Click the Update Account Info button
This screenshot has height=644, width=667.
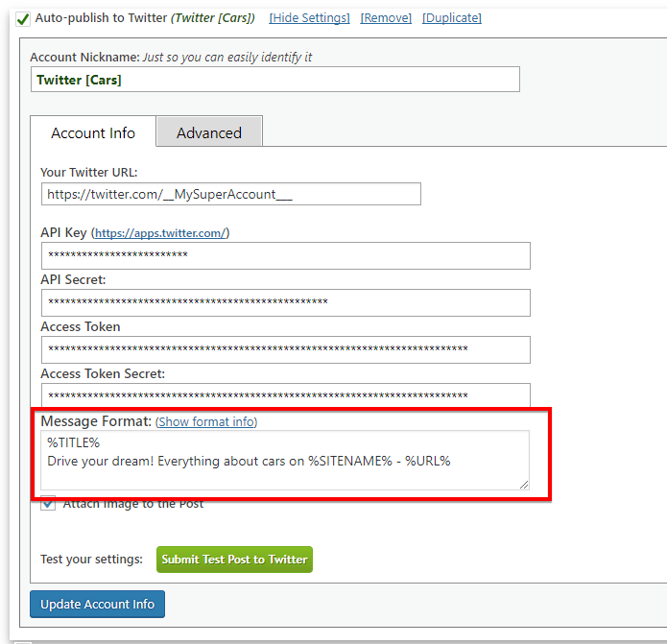click(97, 605)
